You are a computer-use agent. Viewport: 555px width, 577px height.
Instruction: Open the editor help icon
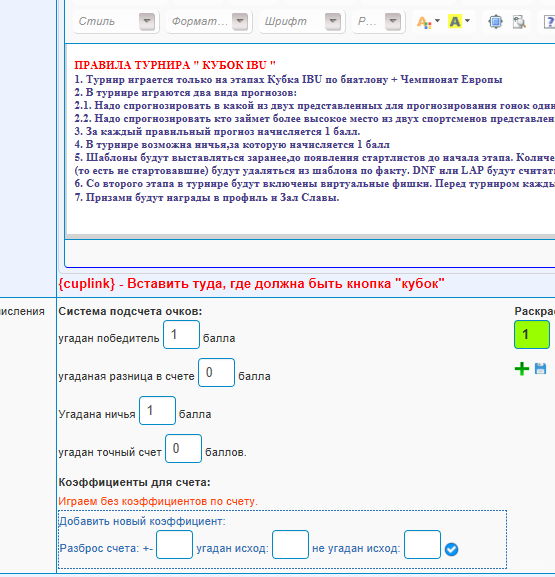(x=549, y=22)
